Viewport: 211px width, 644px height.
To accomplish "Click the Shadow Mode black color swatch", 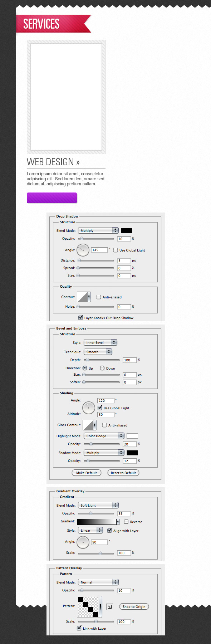I will (132, 453).
